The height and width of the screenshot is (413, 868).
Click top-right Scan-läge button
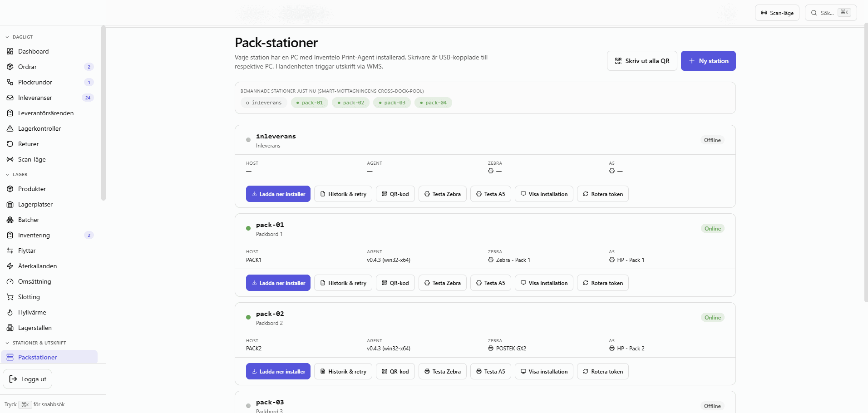pos(777,13)
